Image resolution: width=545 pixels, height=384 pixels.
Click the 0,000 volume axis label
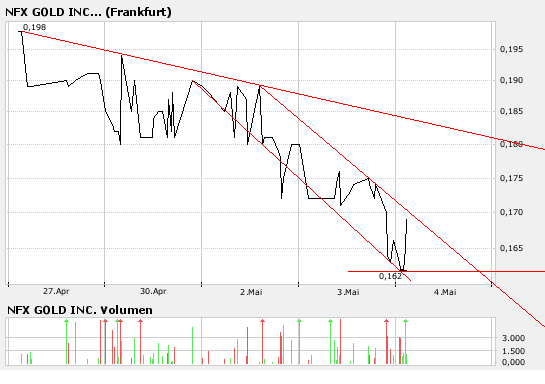(x=513, y=362)
